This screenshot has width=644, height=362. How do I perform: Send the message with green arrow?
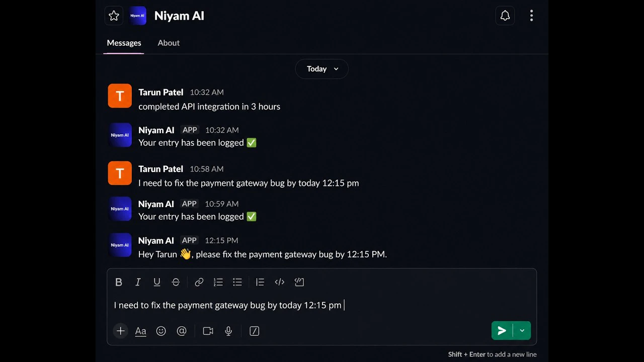point(502,330)
